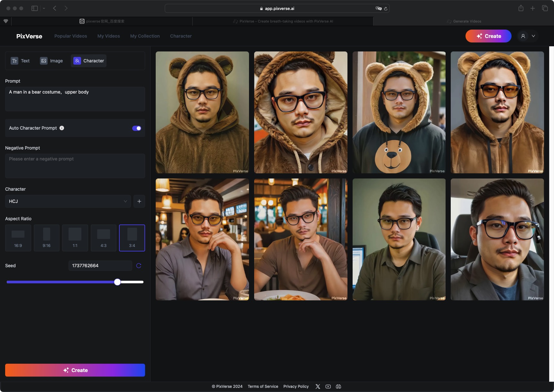The height and width of the screenshot is (392, 554).
Task: Open the Terms of Service link
Action: coord(263,387)
